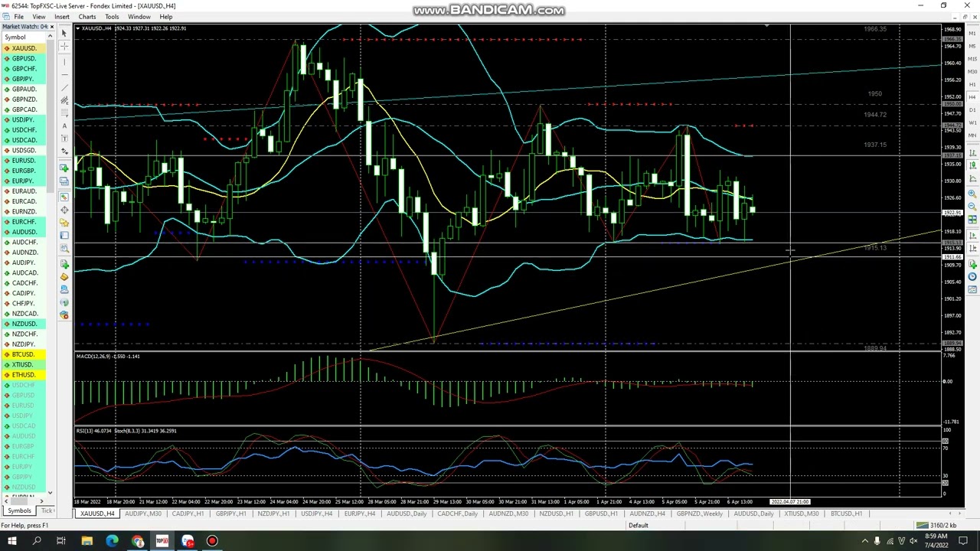Toggle Navigator star-folder icon
This screenshot has height=551, width=980.
64,222
